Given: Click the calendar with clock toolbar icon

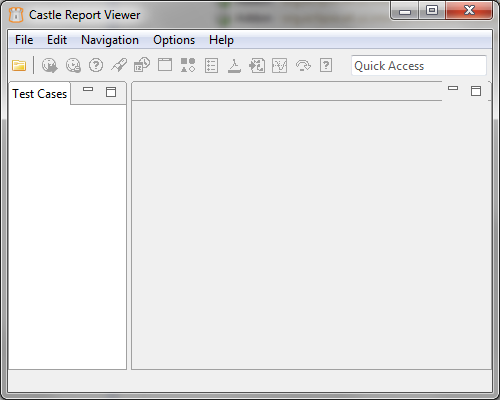Looking at the screenshot, I should tap(142, 65).
